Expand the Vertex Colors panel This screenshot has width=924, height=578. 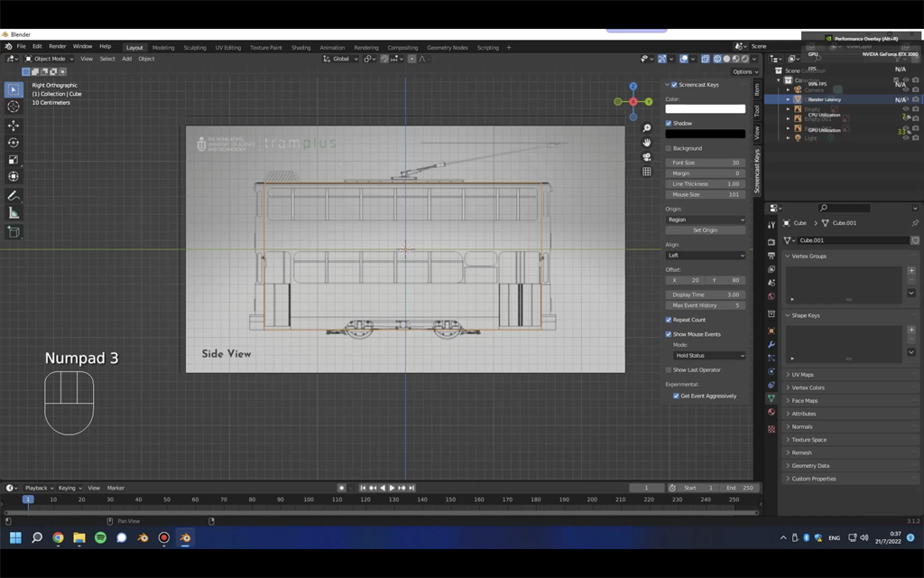coord(848,387)
